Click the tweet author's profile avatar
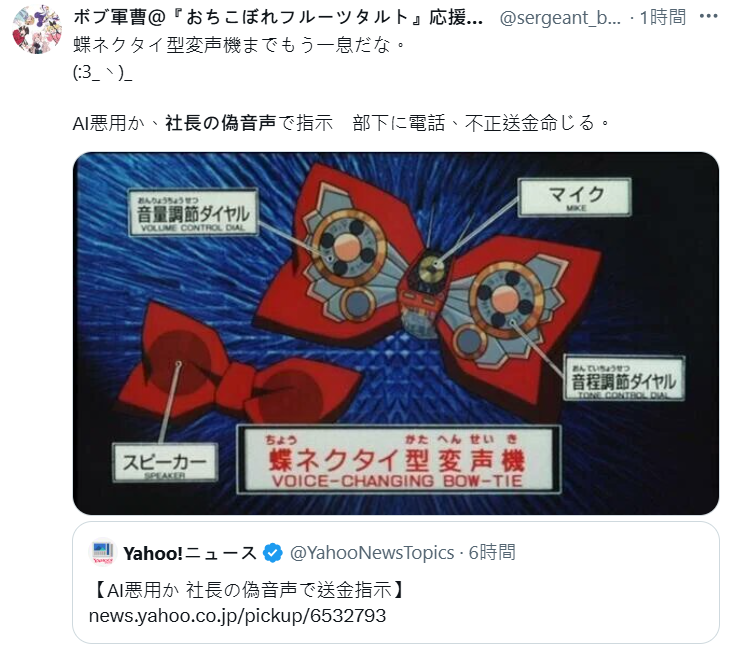 click(x=37, y=29)
